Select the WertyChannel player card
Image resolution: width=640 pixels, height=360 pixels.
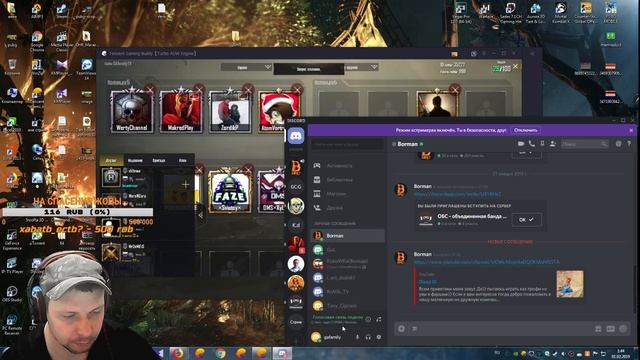pos(131,111)
